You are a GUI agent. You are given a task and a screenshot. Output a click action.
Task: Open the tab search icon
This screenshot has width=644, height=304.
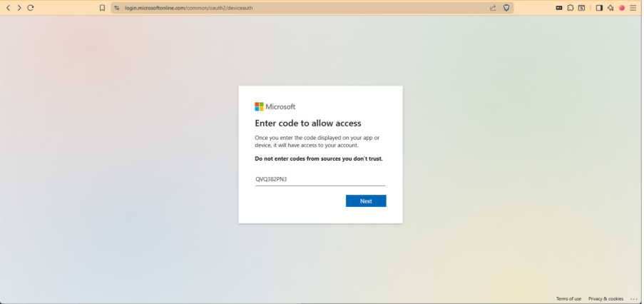click(x=581, y=8)
